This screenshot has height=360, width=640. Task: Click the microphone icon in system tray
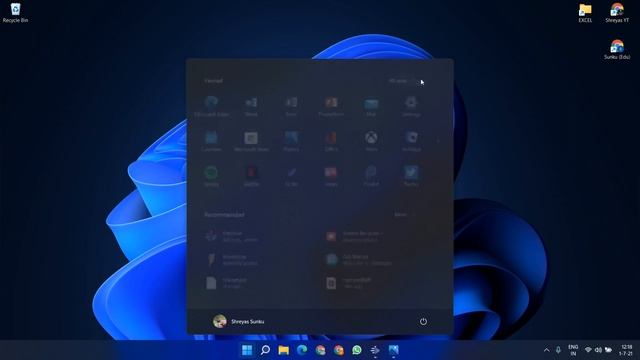tap(558, 350)
